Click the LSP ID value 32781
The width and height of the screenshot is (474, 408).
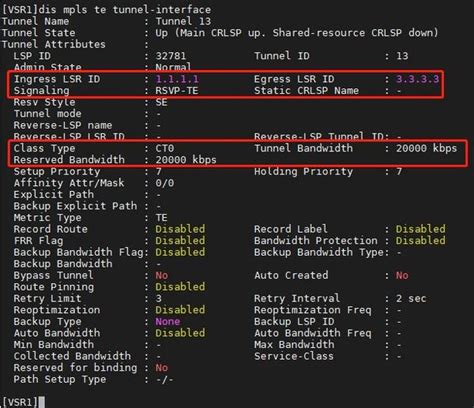click(x=171, y=56)
